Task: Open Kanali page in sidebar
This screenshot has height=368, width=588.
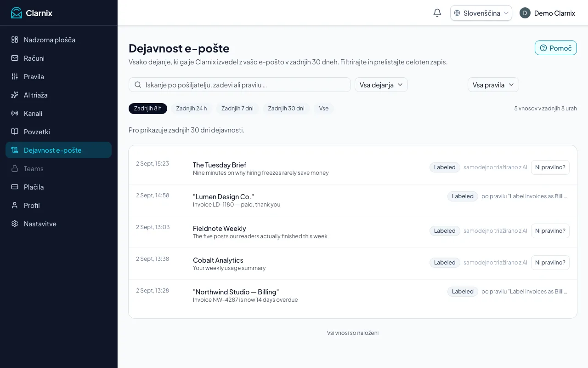Action: pos(58,113)
